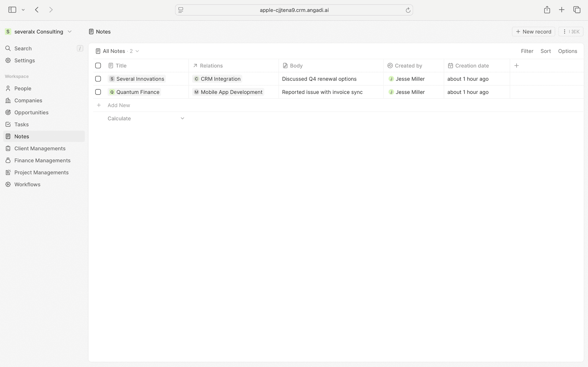
Task: Click the plus icon to add column
Action: 516,66
